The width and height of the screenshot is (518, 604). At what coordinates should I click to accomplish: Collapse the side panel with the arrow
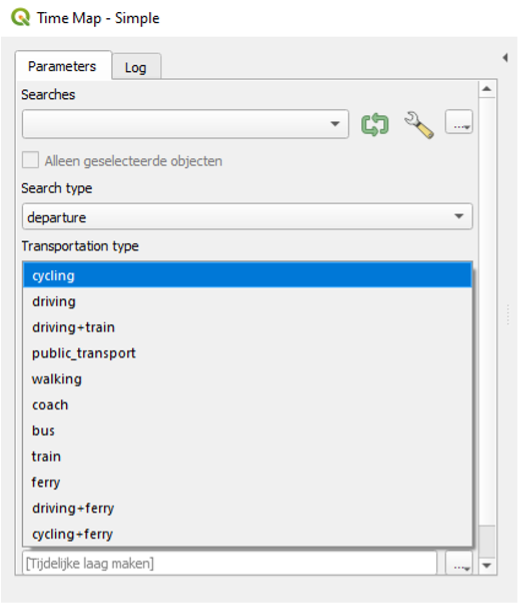[x=505, y=58]
